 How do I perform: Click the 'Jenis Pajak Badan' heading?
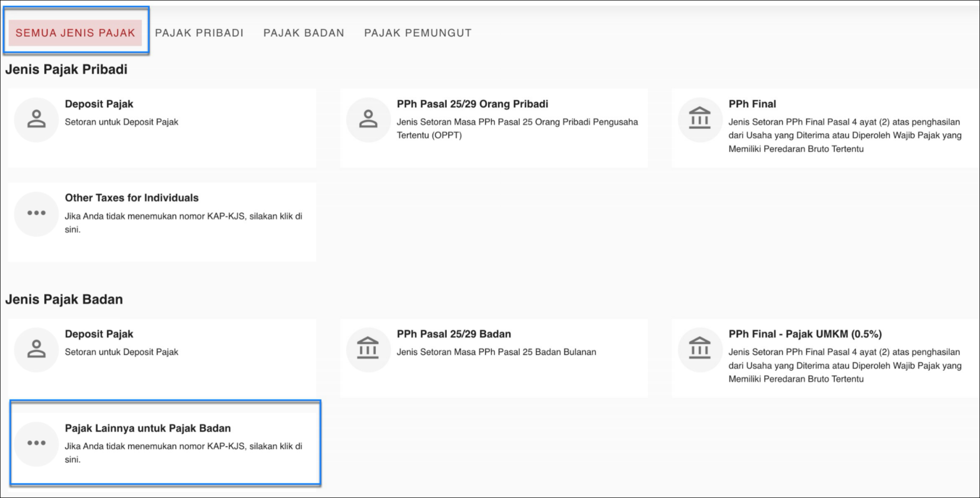pos(64,299)
